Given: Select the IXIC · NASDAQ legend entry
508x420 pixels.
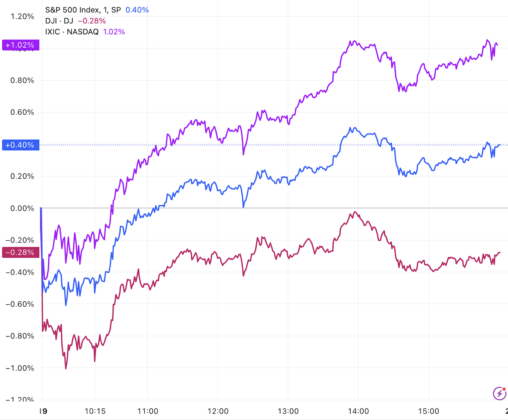Looking at the screenshot, I should 72,32.
